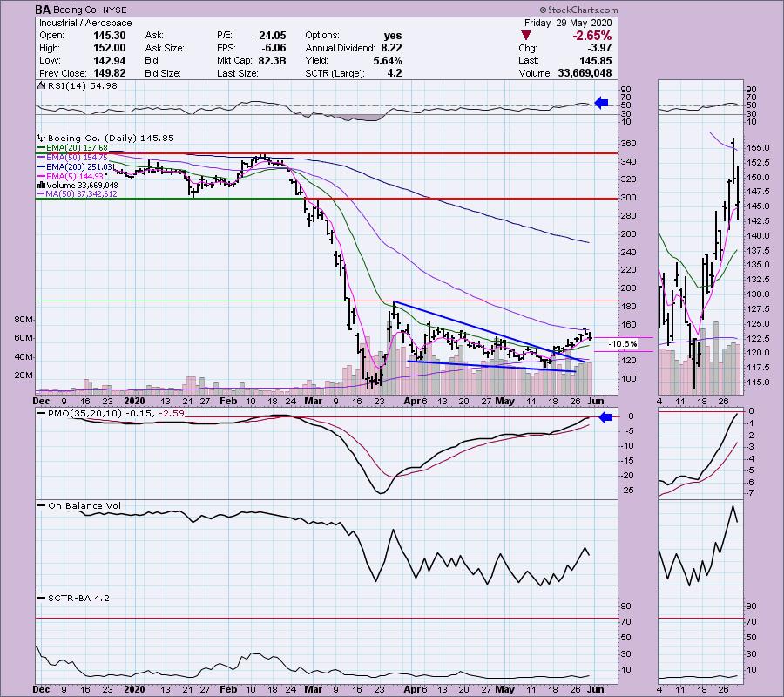Click the 'Industrial / Aerospace' sector text

click(85, 23)
